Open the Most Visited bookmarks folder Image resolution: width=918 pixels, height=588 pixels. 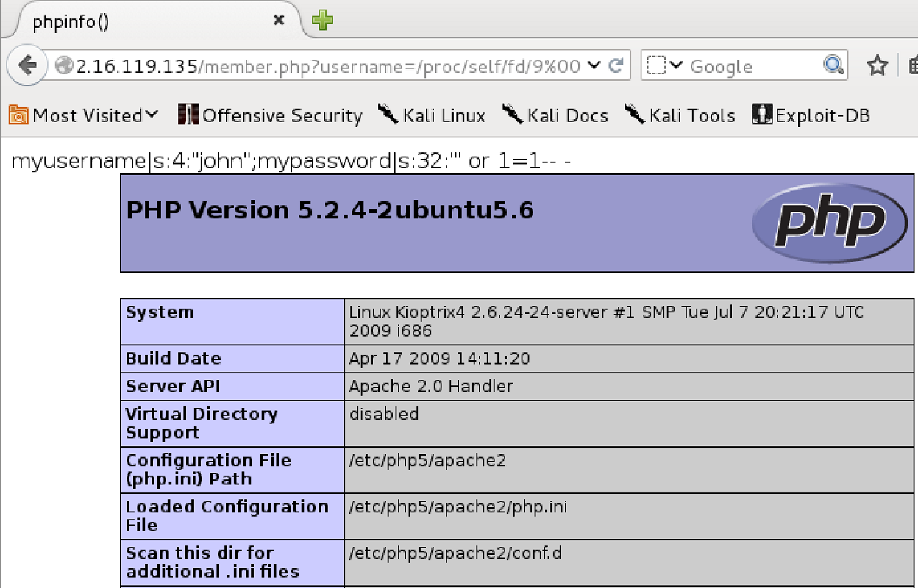tap(84, 115)
